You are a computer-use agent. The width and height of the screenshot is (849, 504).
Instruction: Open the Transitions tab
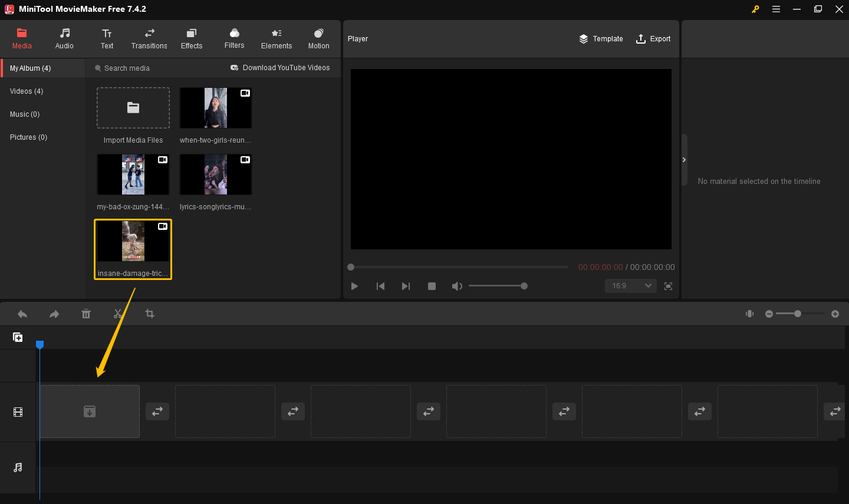point(149,39)
